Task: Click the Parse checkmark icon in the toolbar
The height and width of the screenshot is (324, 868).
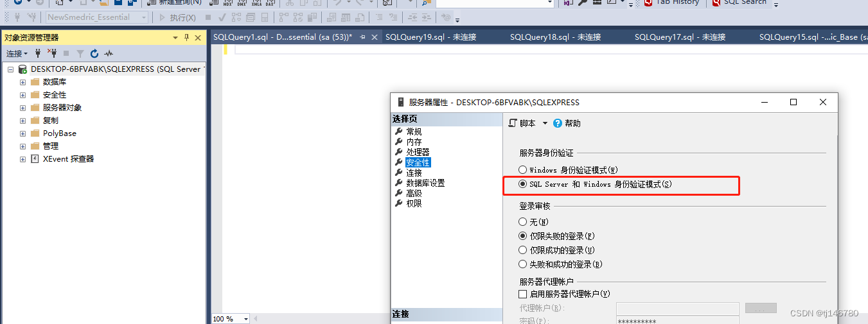Action: pyautogui.click(x=222, y=17)
